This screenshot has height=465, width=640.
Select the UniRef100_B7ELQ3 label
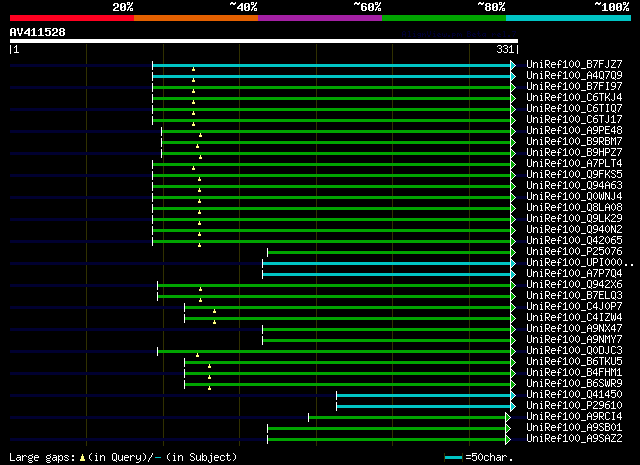(574, 296)
